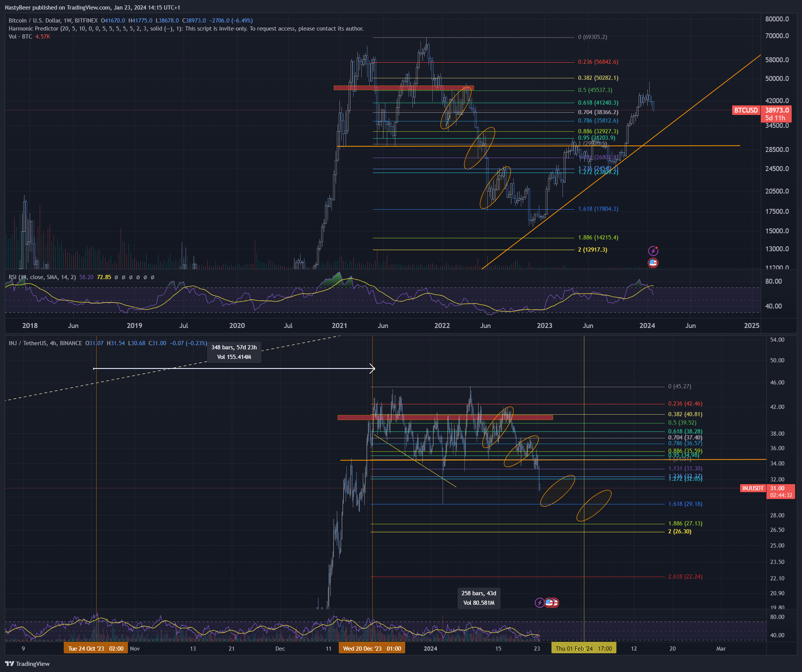The height and width of the screenshot is (672, 802).
Task: Click the 2.618 (22.24) Fibonacci label
Action: (685, 577)
